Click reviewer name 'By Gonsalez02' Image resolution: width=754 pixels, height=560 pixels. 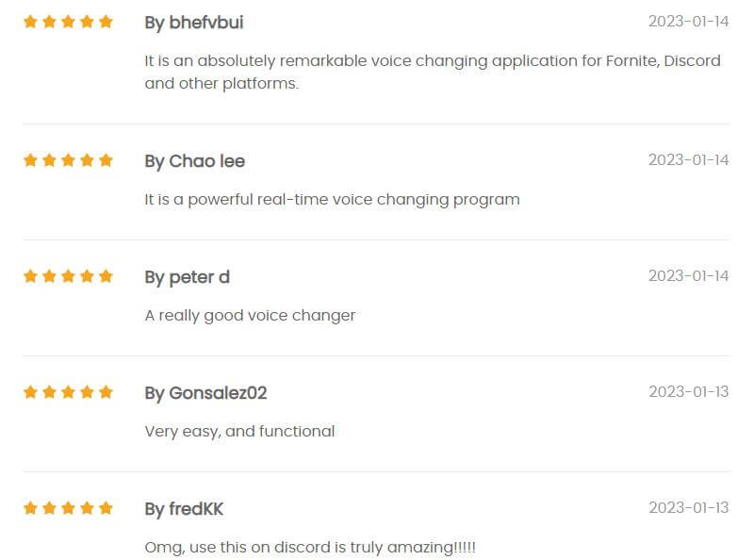(x=205, y=393)
